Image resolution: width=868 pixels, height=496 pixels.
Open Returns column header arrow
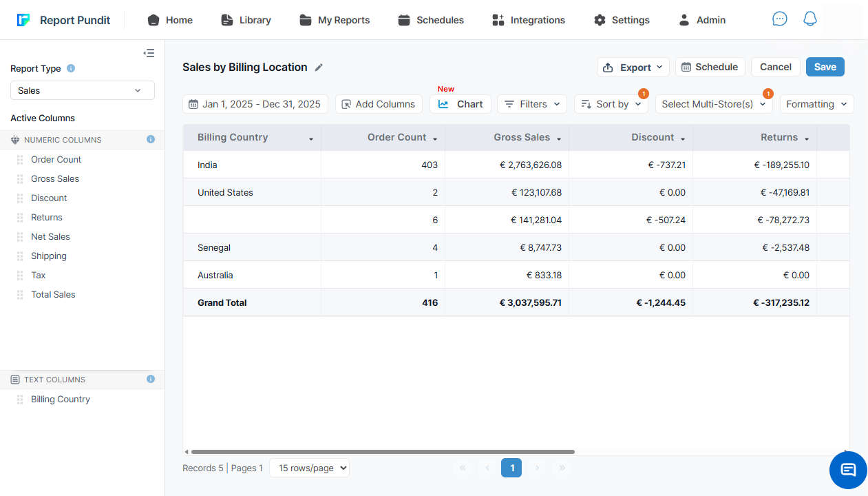(x=807, y=139)
